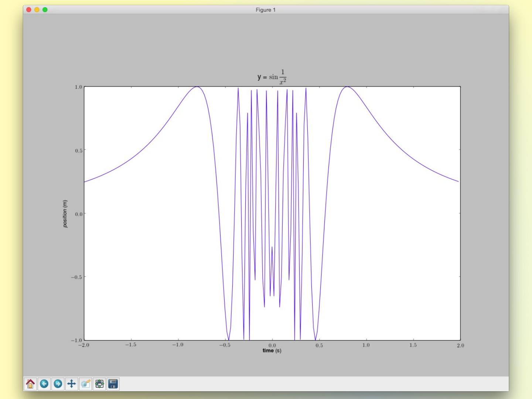Reset the plot to the home view
Screen dimensions: 532x399
click(30, 384)
